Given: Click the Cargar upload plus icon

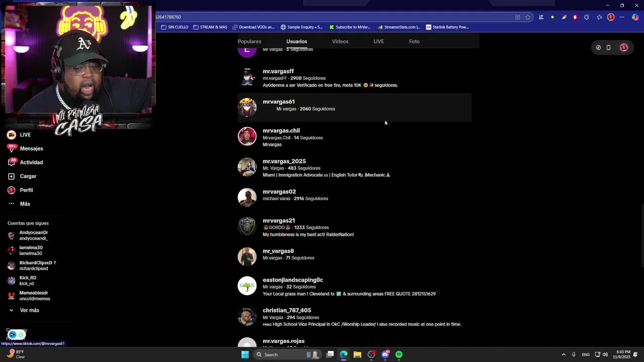Looking at the screenshot, I should click(x=11, y=176).
